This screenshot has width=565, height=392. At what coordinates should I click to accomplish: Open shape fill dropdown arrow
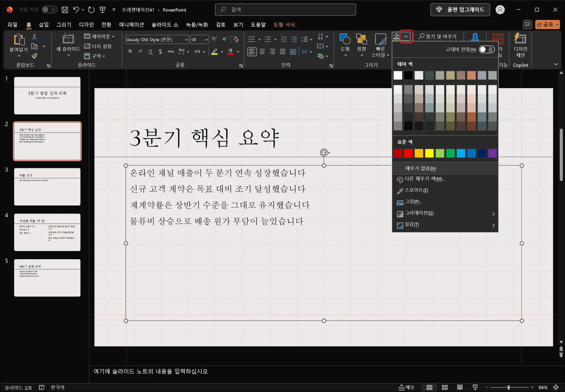406,36
